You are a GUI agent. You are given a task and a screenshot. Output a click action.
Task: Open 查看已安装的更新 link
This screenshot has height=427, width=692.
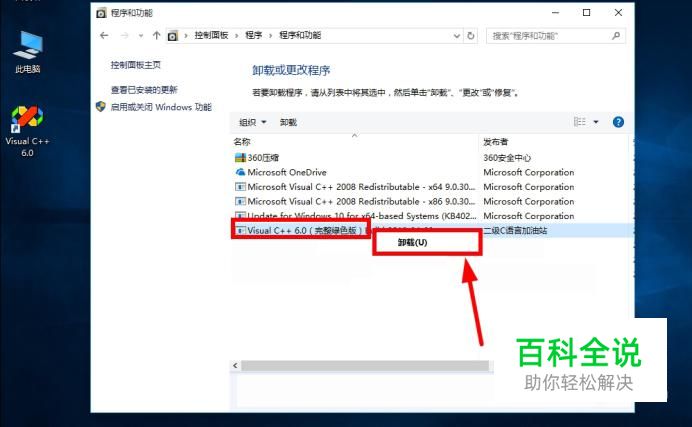point(144,90)
